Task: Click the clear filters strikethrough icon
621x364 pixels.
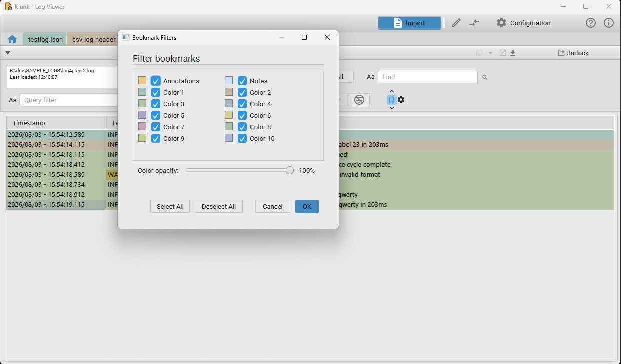Action: (x=359, y=100)
